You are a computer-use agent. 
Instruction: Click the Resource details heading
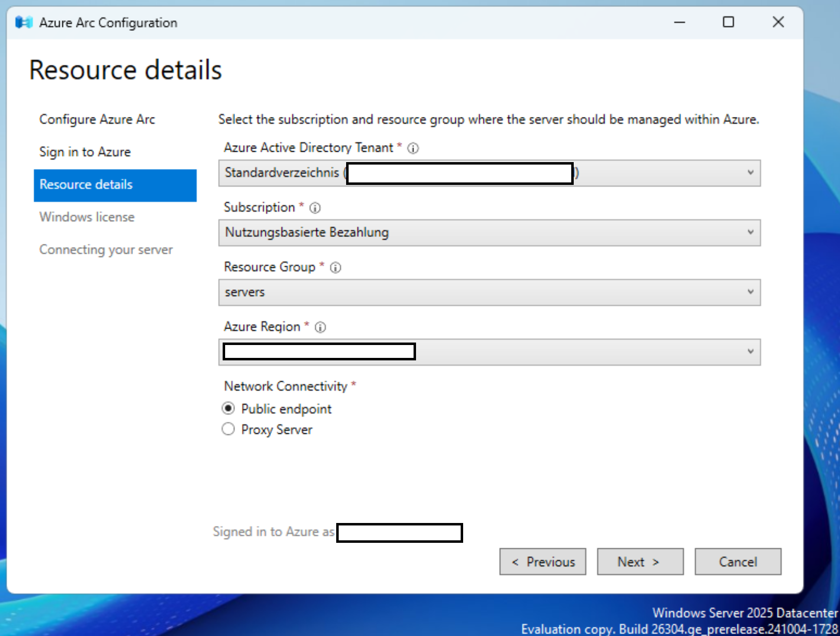tap(125, 70)
